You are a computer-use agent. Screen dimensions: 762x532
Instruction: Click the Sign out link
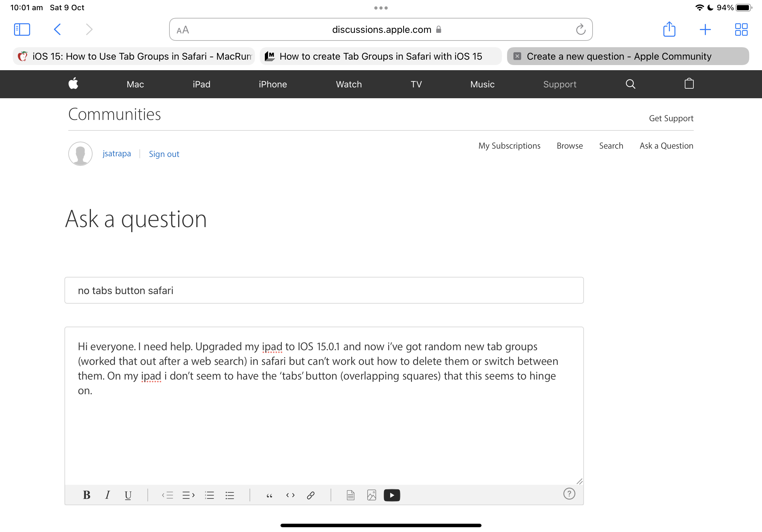click(164, 154)
